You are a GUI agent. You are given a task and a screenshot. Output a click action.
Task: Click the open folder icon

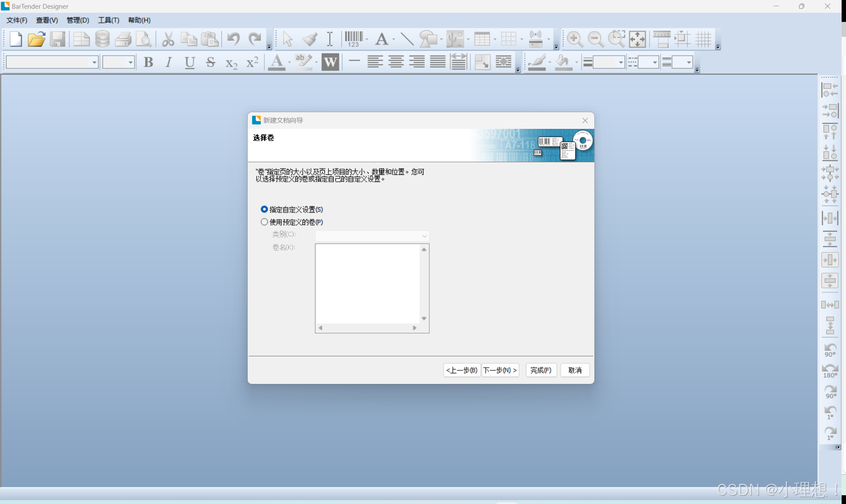point(36,39)
